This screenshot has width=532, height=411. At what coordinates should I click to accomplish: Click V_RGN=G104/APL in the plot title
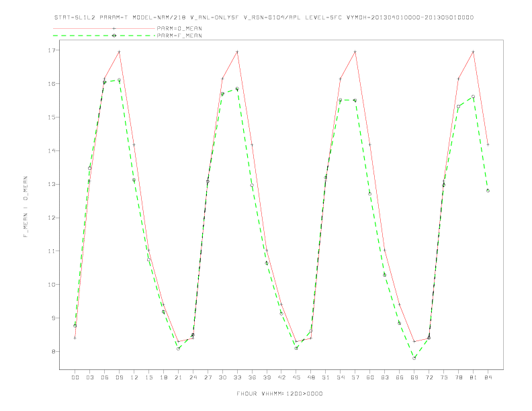[x=273, y=17]
